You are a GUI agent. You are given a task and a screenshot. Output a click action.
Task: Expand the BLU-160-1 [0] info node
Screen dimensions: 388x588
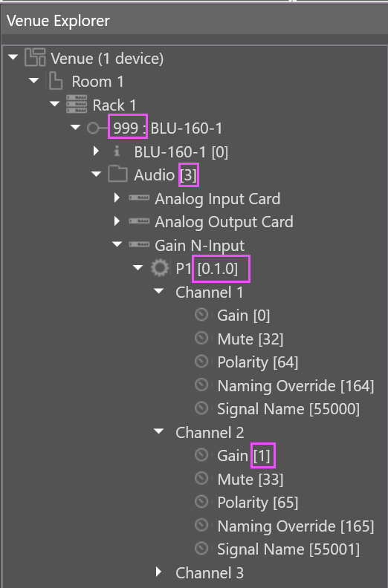pos(96,151)
